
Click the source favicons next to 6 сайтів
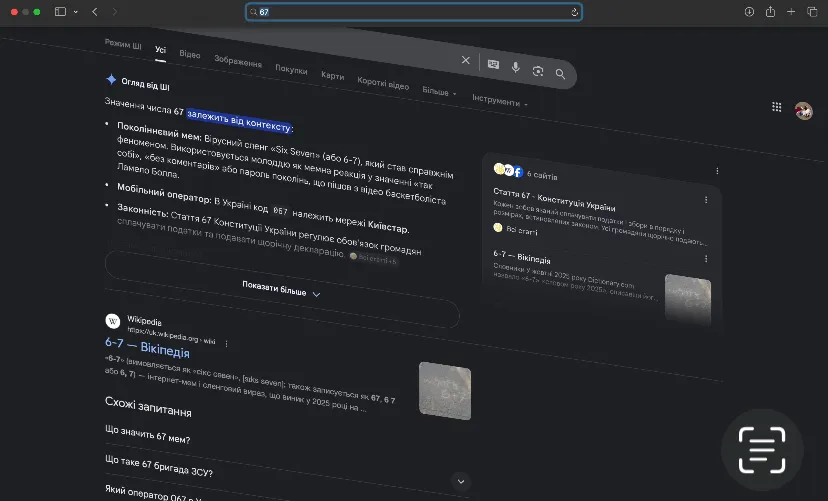[508, 170]
